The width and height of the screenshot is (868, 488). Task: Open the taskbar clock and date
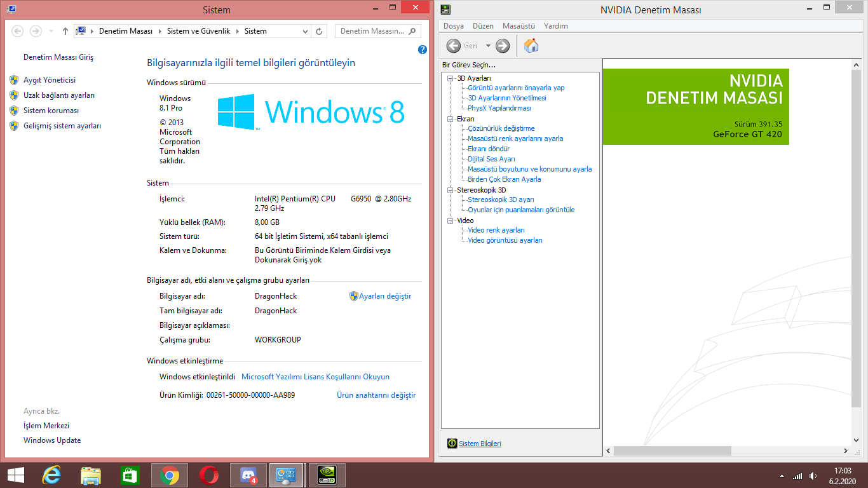coord(843,476)
